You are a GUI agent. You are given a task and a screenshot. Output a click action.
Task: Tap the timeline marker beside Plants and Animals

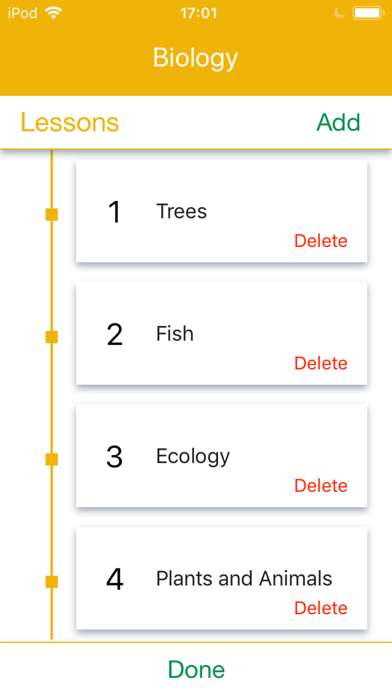tap(51, 582)
